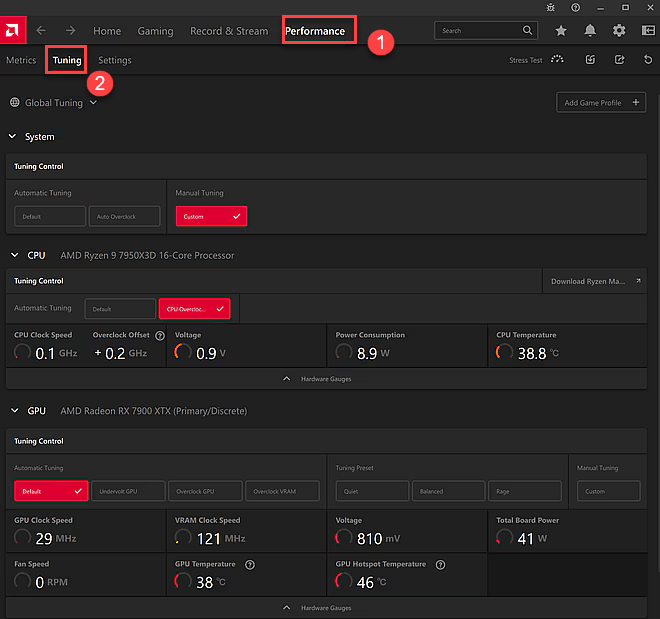The image size is (660, 619).
Task: Open favorites with the star icon
Action: pyautogui.click(x=561, y=31)
